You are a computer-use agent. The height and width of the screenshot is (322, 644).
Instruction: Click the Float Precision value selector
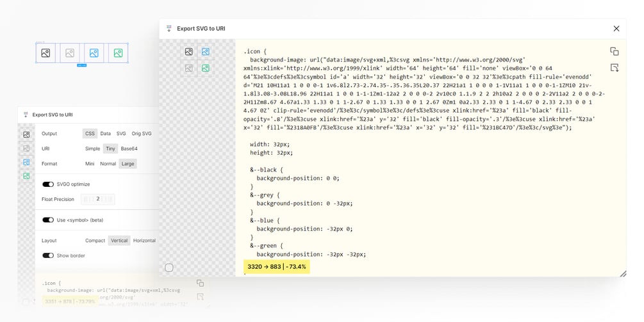98,199
